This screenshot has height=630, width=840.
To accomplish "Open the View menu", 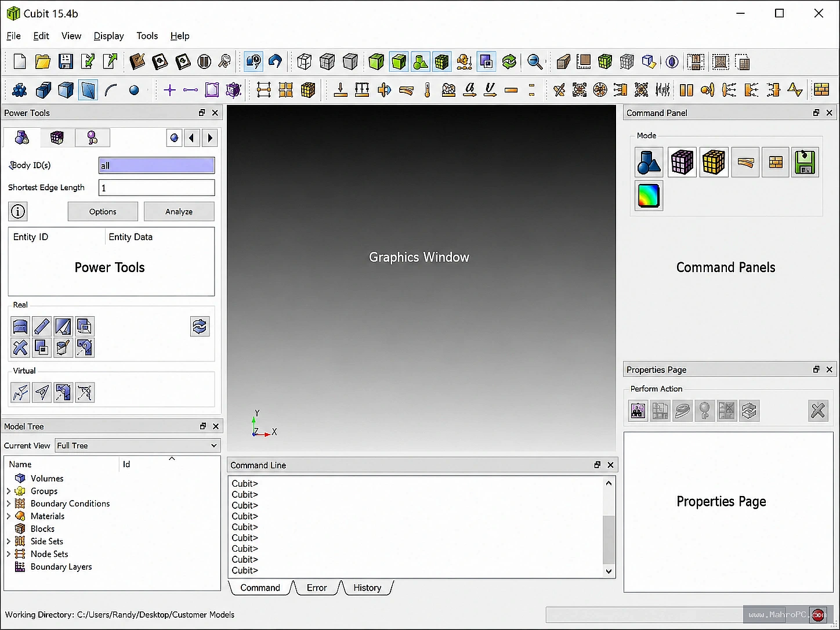I will (71, 36).
